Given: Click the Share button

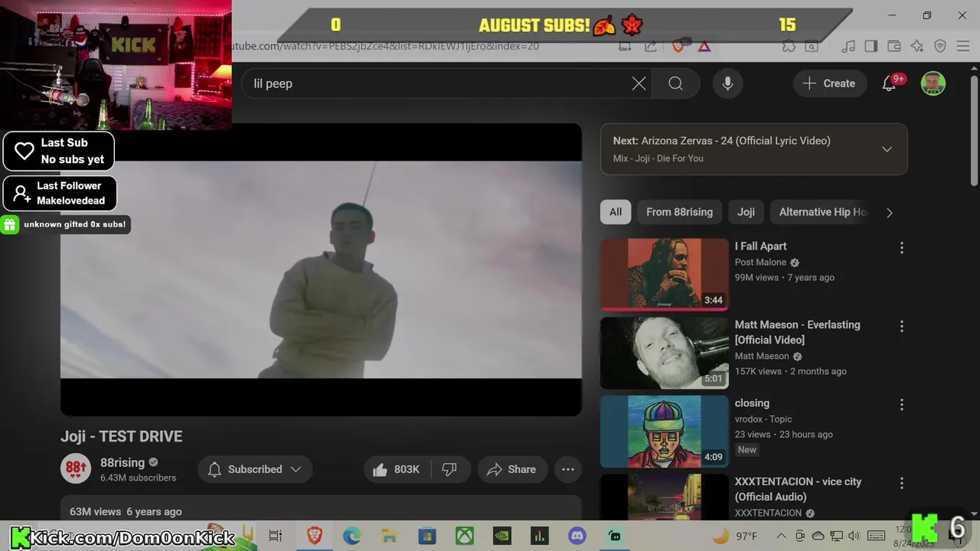Looking at the screenshot, I should pos(511,469).
